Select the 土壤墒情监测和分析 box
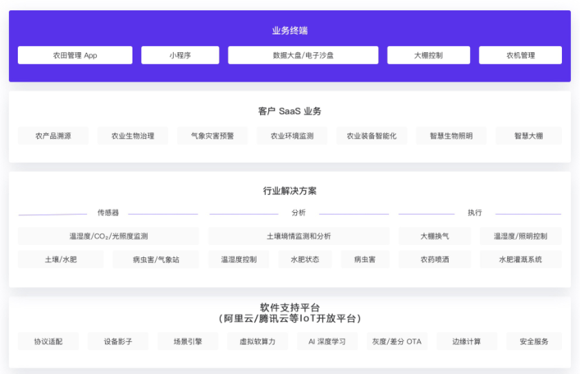This screenshot has height=374, width=588. (298, 236)
